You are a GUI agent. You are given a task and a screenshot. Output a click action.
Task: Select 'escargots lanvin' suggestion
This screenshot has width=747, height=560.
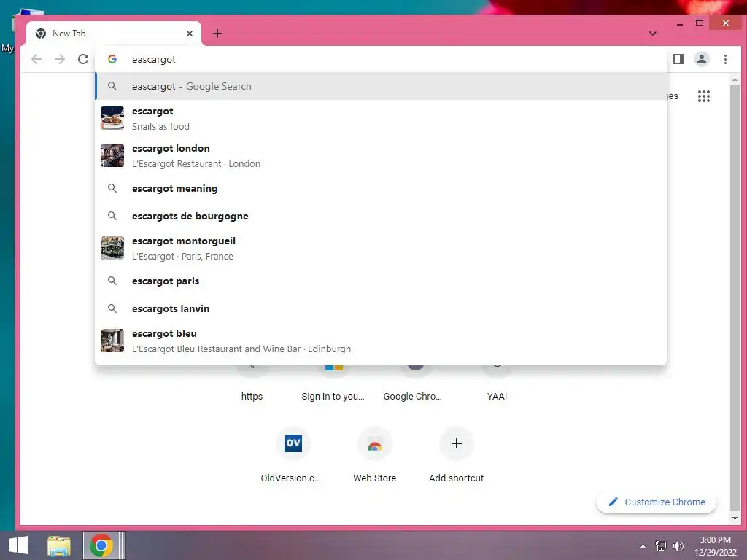pos(381,308)
